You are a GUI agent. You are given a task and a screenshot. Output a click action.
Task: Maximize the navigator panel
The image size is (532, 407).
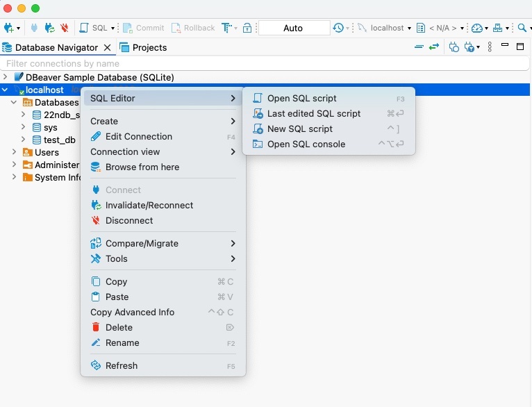(520, 47)
